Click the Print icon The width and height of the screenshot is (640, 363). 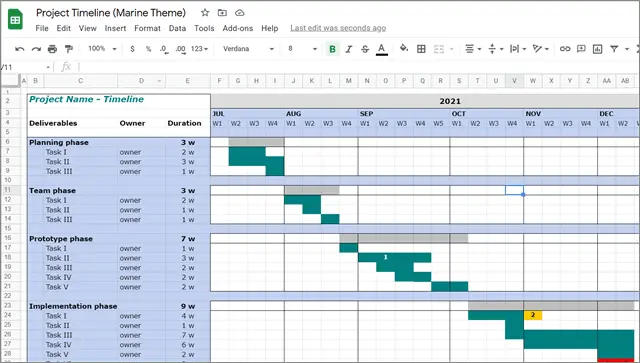[52, 49]
